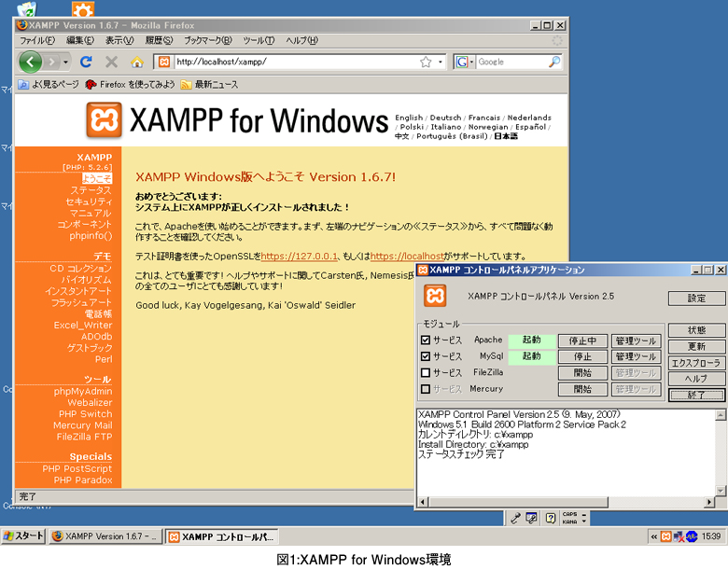The height and width of the screenshot is (570, 728).
Task: Start Mercury with its 開始 button
Action: click(x=582, y=389)
